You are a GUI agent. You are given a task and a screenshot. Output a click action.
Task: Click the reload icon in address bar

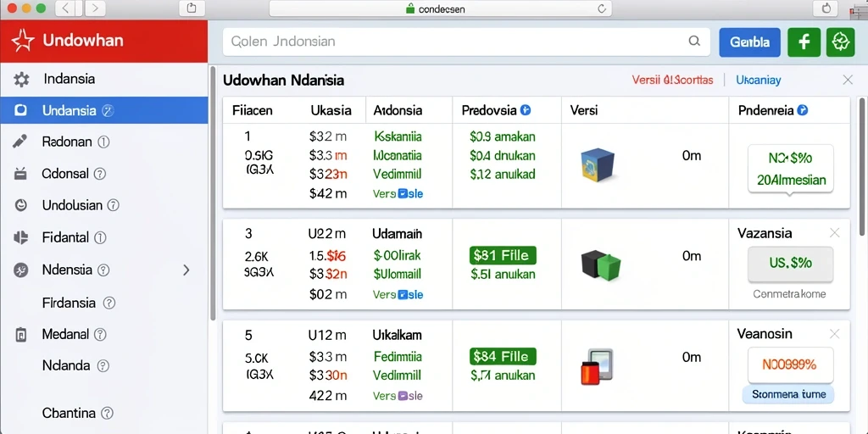pos(603,8)
